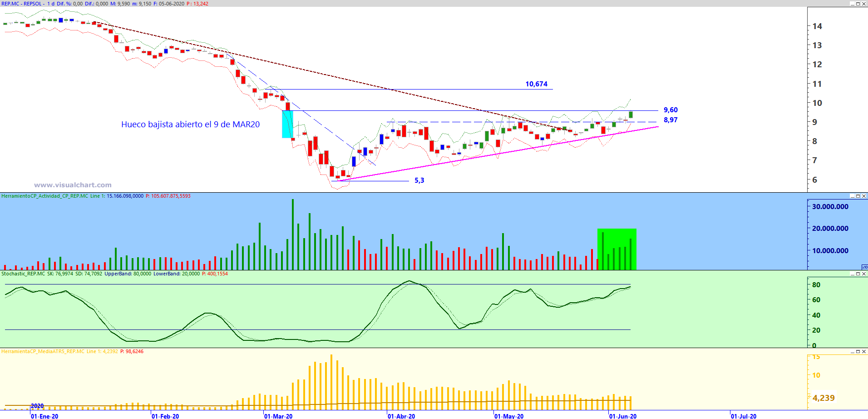Click the 10,674 resistance level label
The width and height of the screenshot is (868, 419).
[x=537, y=84]
